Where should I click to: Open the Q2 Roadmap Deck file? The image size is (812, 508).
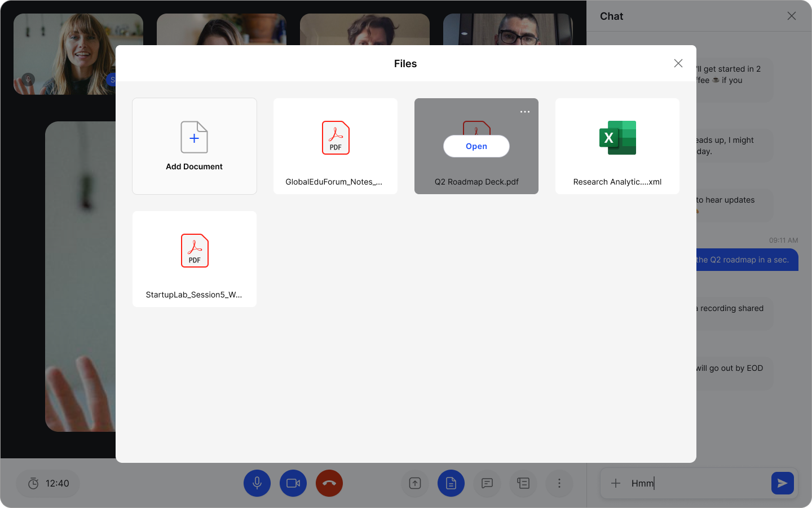click(x=476, y=146)
